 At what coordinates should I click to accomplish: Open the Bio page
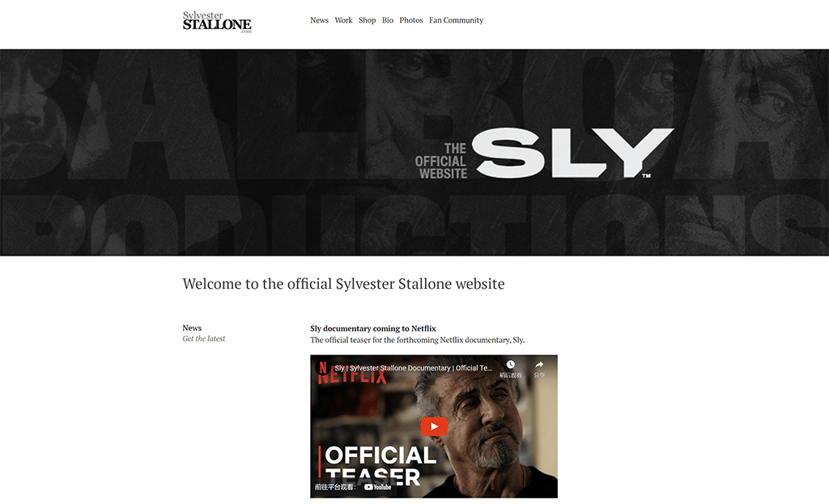tap(388, 20)
